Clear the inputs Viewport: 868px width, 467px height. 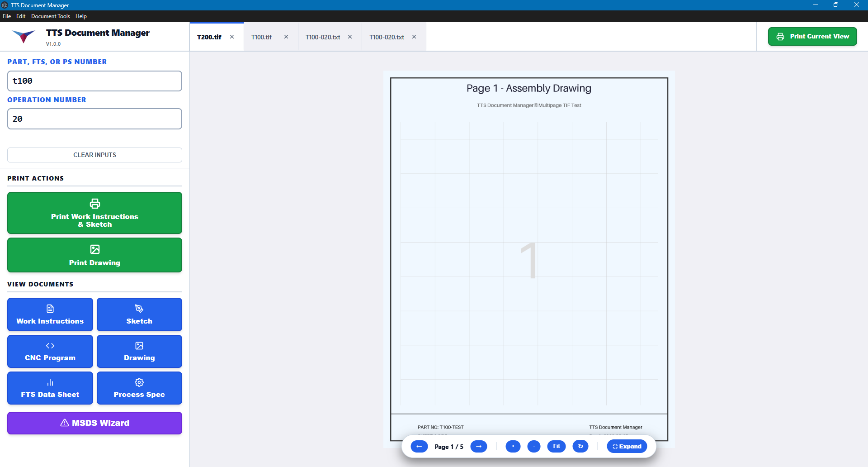tap(94, 155)
